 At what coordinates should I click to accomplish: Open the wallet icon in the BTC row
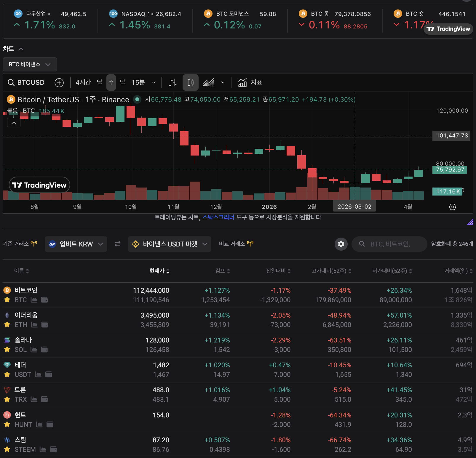pyautogui.click(x=44, y=300)
